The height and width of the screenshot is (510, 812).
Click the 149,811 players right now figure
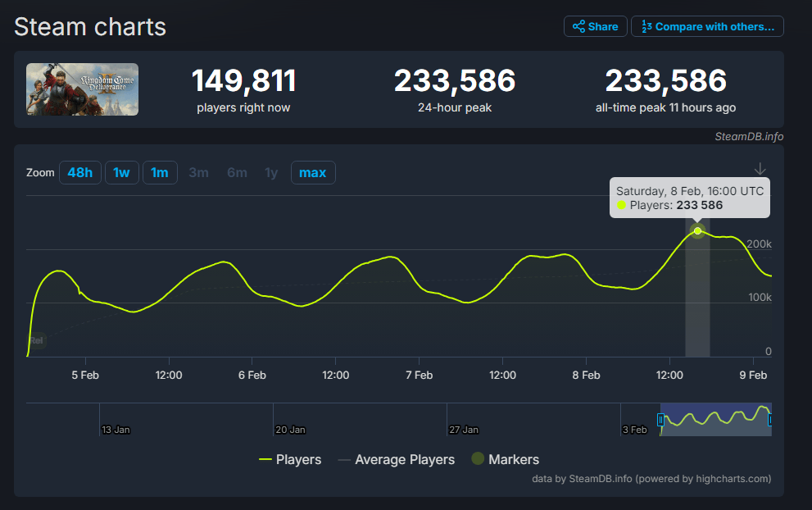coord(243,81)
